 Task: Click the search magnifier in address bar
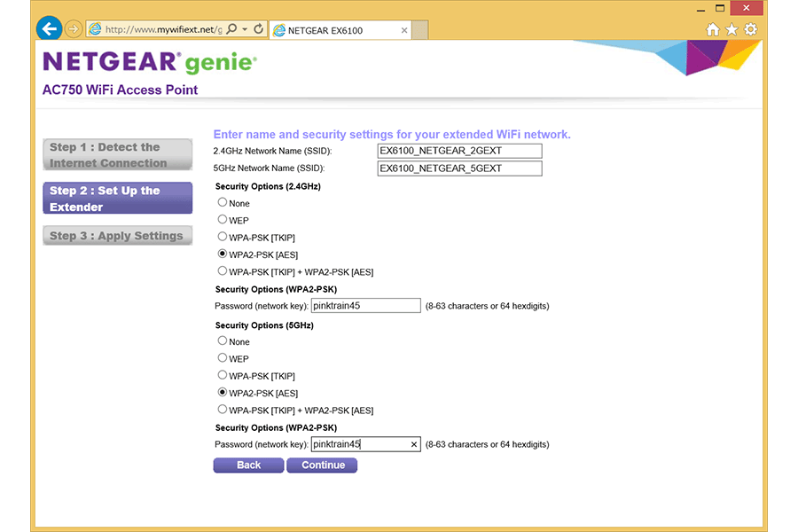coord(231,29)
